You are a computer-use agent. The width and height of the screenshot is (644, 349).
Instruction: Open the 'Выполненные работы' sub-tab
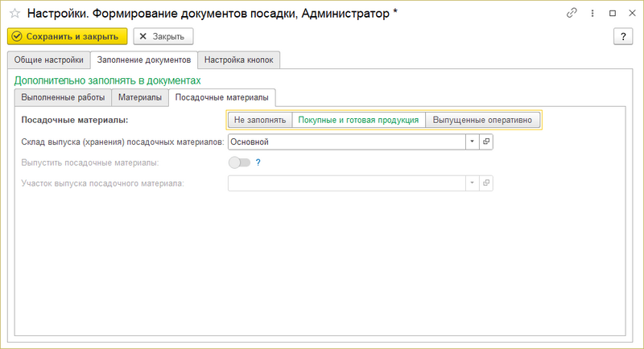63,97
